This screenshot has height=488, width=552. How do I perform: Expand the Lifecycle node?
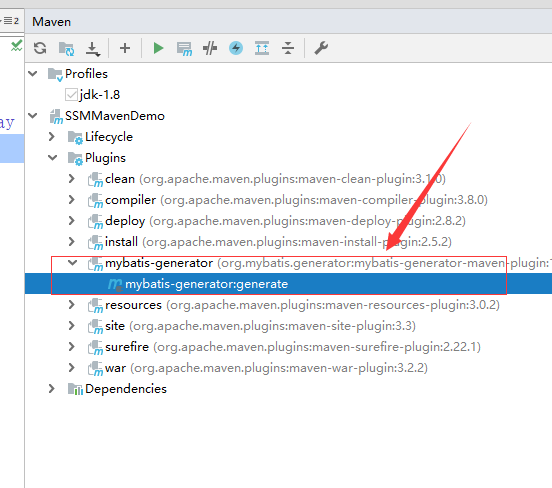click(52, 137)
